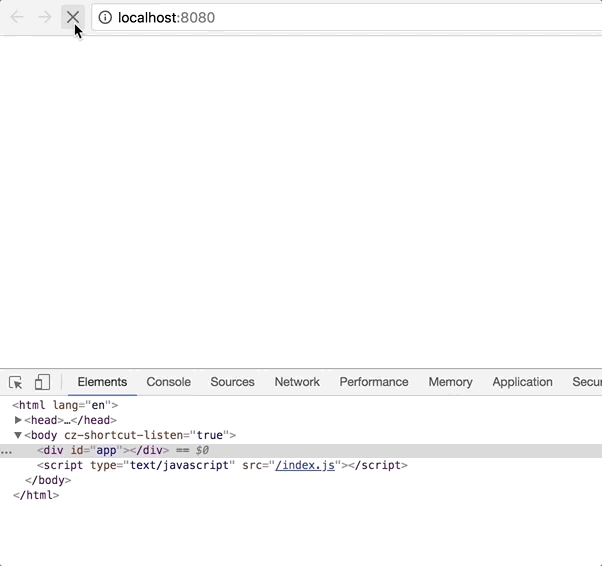602x566 pixels.
Task: Open the Console tab
Action: (x=169, y=382)
